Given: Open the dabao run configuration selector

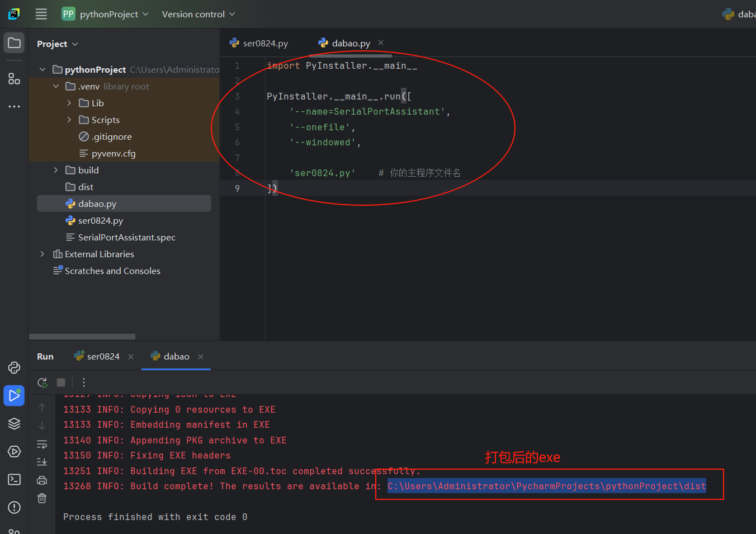Looking at the screenshot, I should point(739,14).
